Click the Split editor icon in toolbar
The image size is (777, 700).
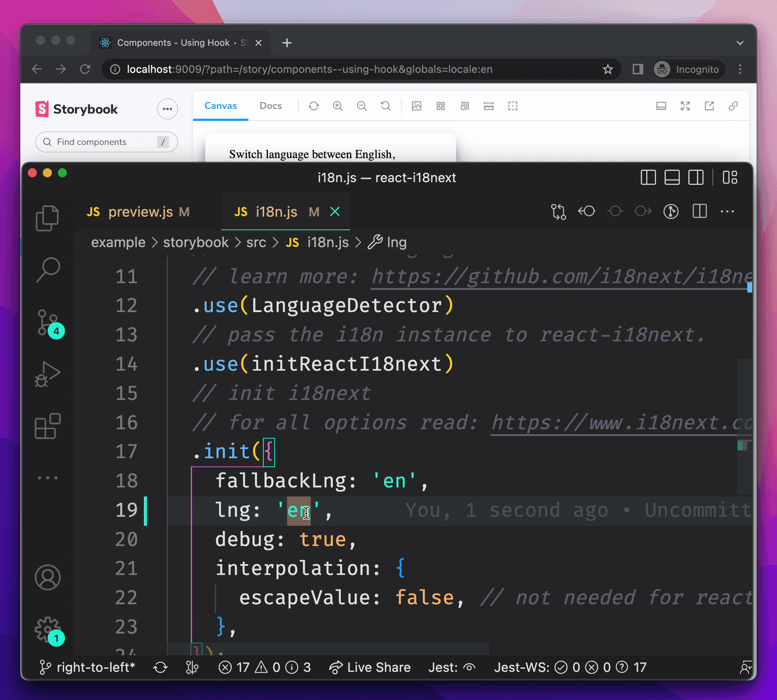pos(699,212)
